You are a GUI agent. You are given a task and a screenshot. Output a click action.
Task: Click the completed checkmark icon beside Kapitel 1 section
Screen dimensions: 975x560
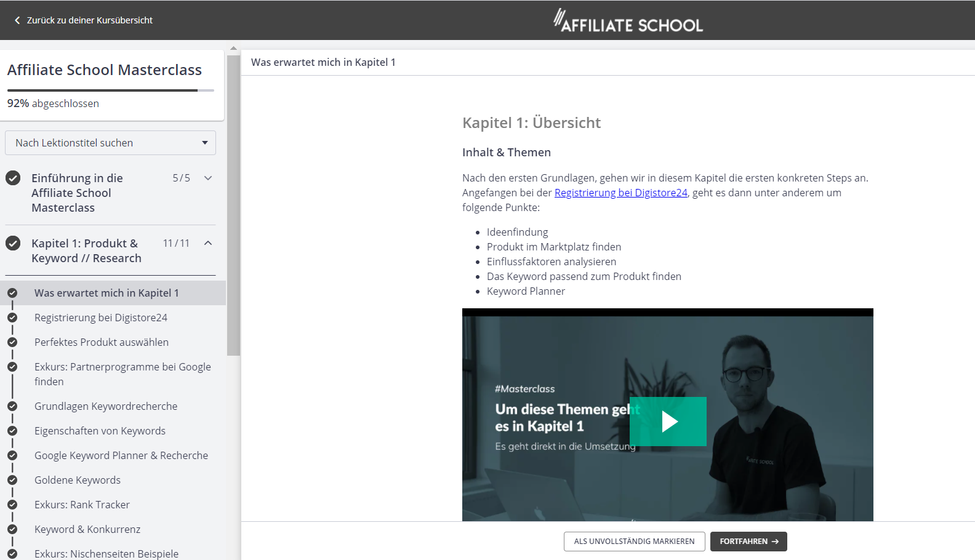[x=13, y=243]
